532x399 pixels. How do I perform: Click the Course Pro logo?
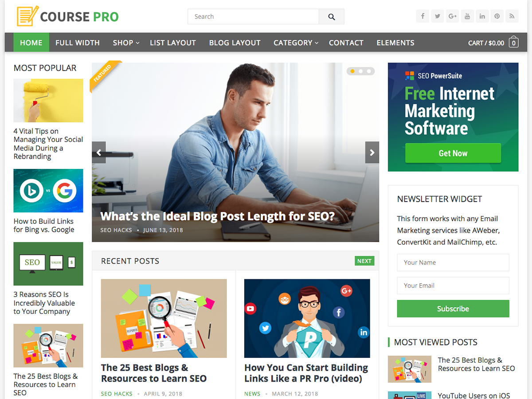point(68,16)
